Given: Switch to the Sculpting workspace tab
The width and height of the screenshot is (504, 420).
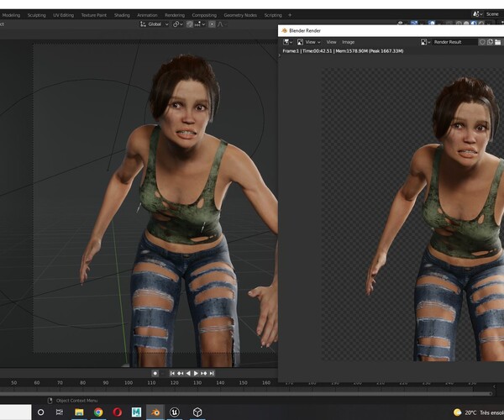Looking at the screenshot, I should tap(36, 15).
